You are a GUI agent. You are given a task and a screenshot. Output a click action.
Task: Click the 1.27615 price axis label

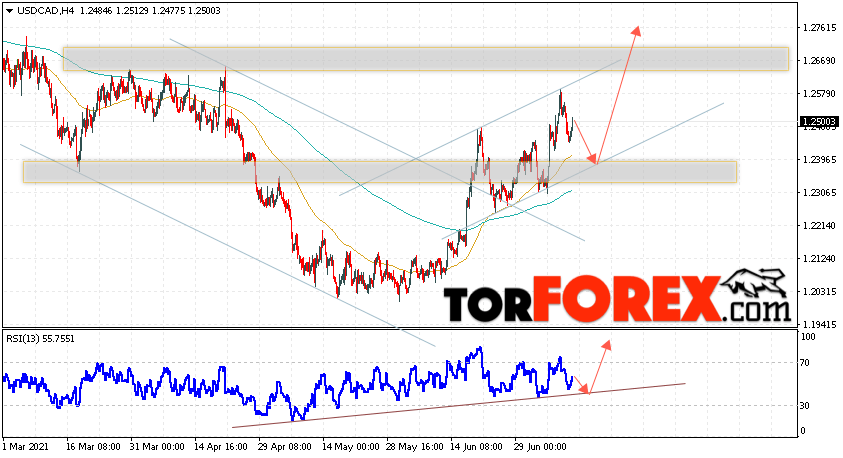pos(819,27)
